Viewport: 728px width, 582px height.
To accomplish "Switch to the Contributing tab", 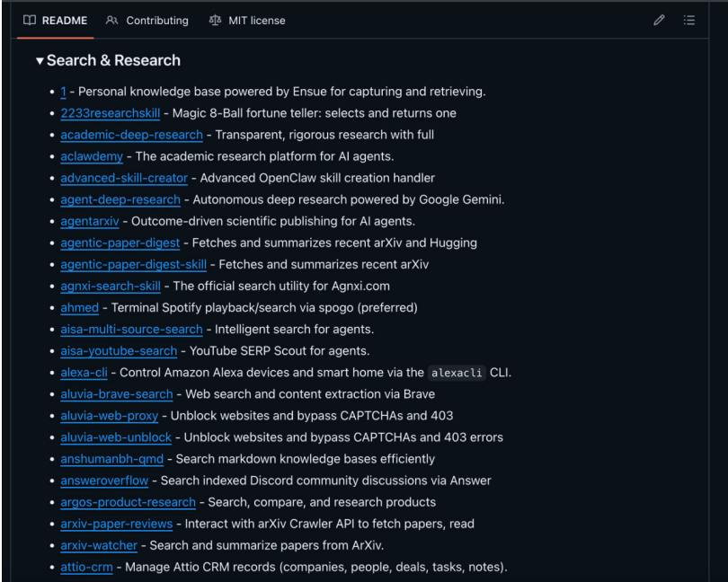I will pos(156,20).
